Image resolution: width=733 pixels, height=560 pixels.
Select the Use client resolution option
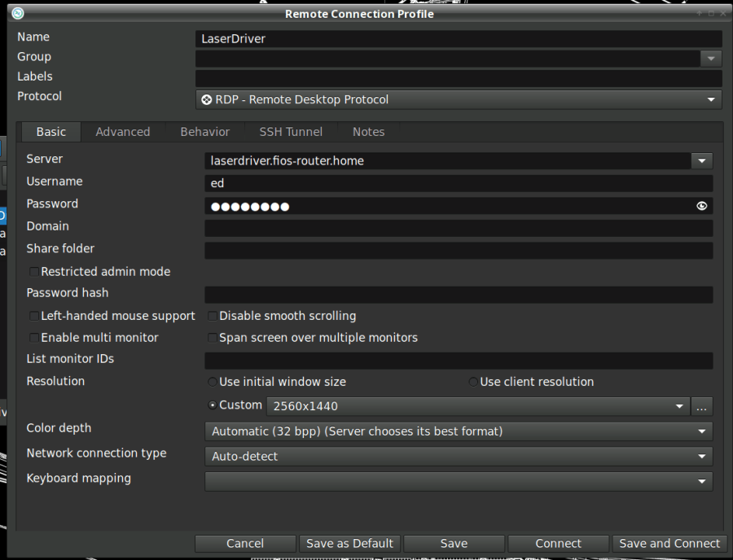click(473, 382)
